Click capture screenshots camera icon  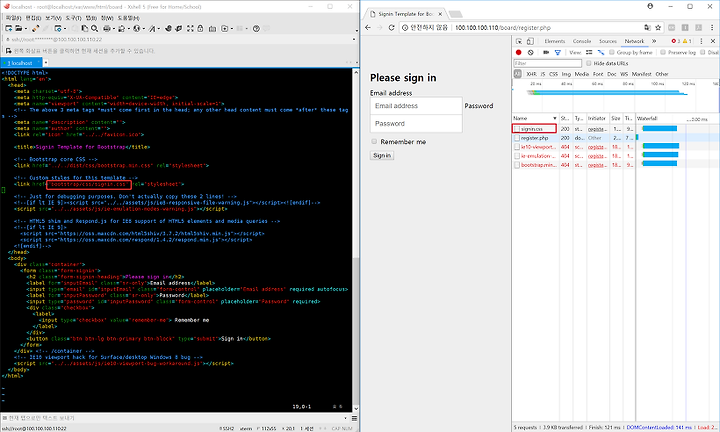point(546,52)
